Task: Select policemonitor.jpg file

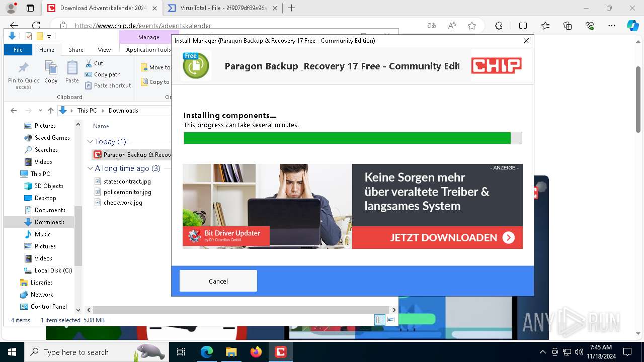Action: (x=123, y=192)
